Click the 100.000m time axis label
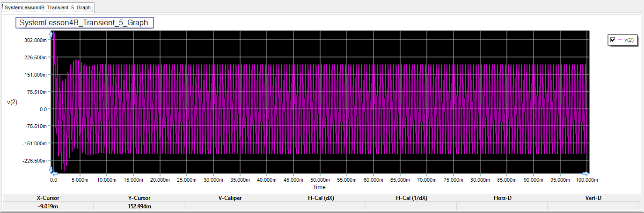The image size is (644, 213). pyautogui.click(x=586, y=180)
